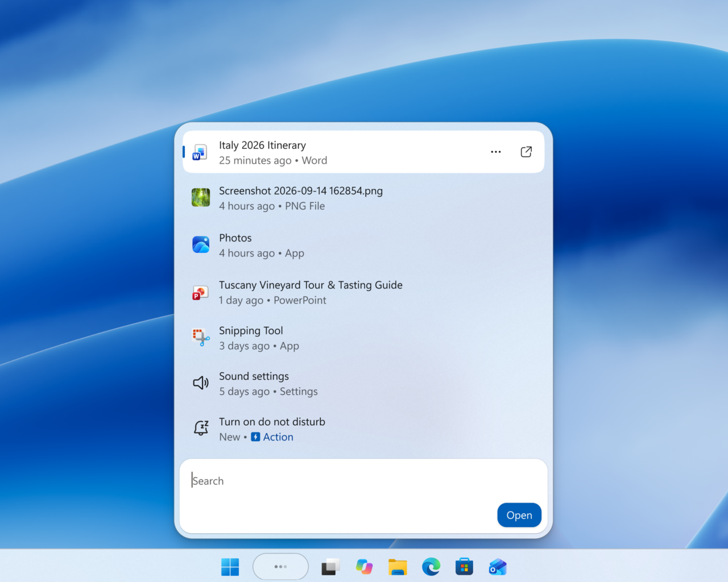Select the Turn on do not disturb text
This screenshot has width=728, height=582.
pyautogui.click(x=272, y=422)
